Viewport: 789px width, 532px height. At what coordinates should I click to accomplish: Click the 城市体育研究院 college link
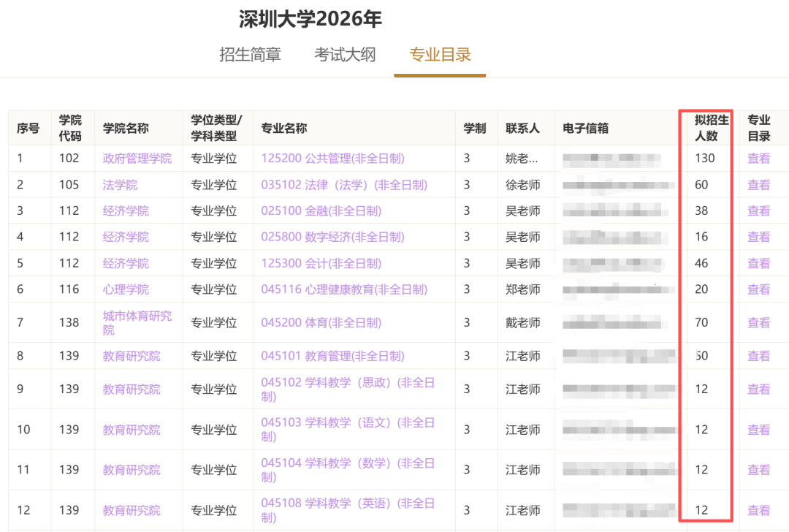[x=137, y=322]
